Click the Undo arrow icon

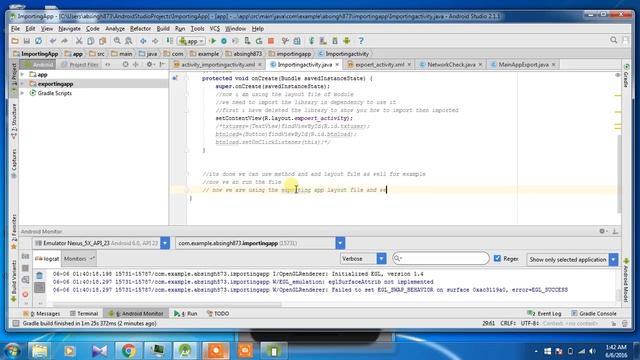click(53, 41)
